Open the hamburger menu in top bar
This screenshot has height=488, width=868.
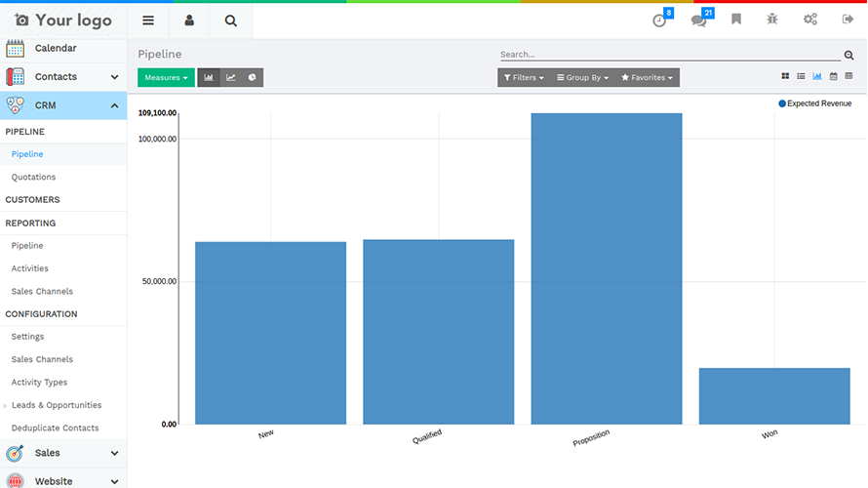tap(148, 20)
